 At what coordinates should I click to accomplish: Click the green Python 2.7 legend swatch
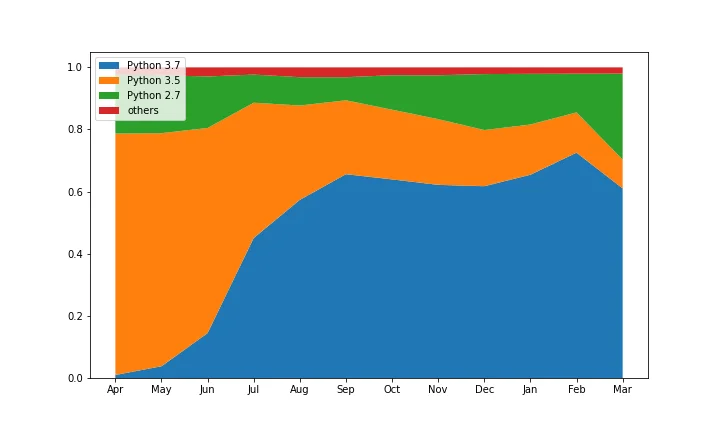coord(109,95)
